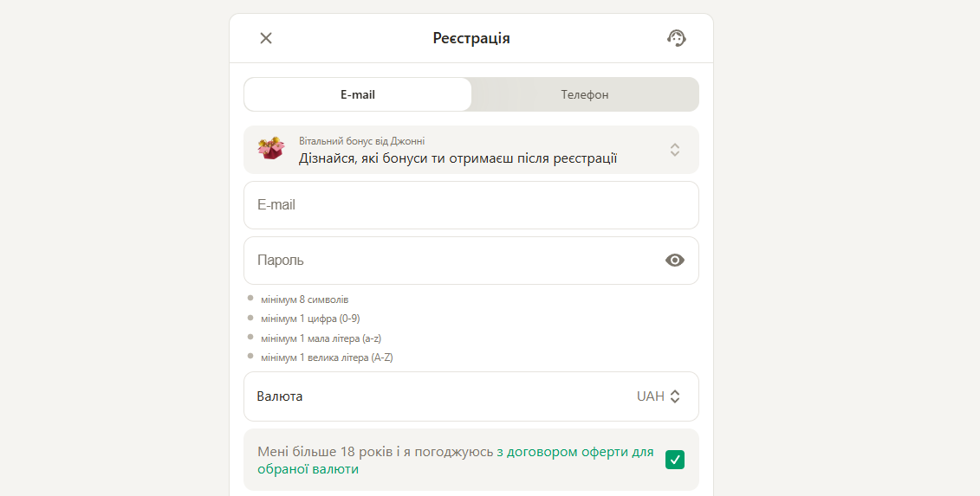Click the welcome bonus gift icon
This screenshot has width=980, height=496.
[x=271, y=149]
